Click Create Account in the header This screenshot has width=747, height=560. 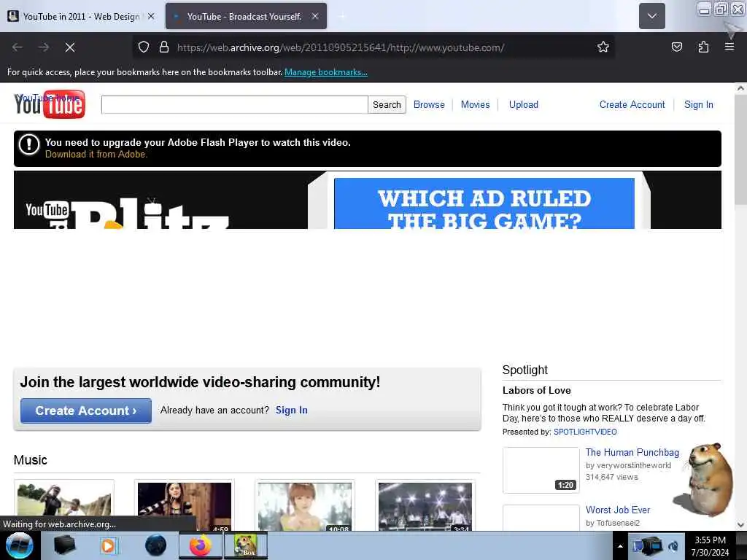point(632,105)
